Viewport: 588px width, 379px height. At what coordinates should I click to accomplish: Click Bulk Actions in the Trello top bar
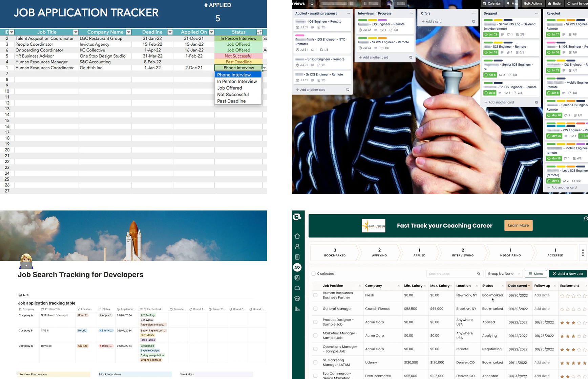coord(533,4)
